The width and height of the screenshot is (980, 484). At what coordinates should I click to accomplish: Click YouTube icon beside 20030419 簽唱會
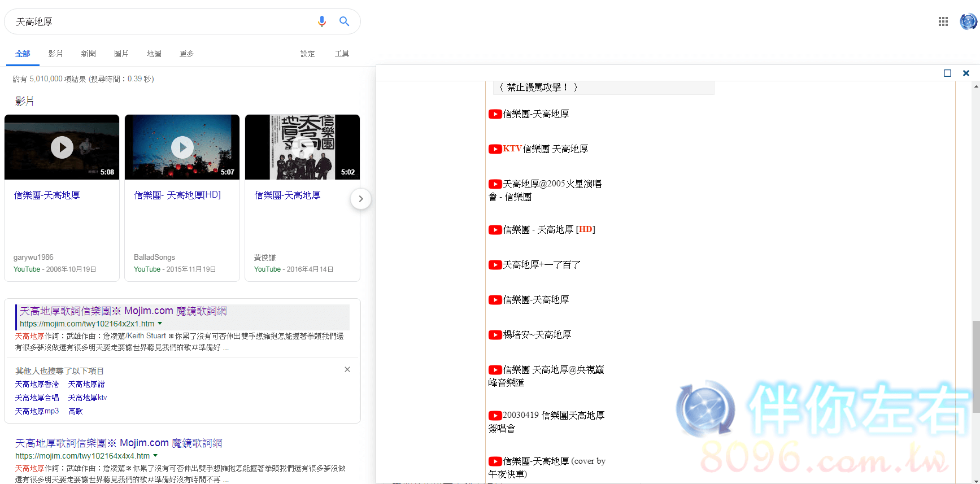(495, 416)
